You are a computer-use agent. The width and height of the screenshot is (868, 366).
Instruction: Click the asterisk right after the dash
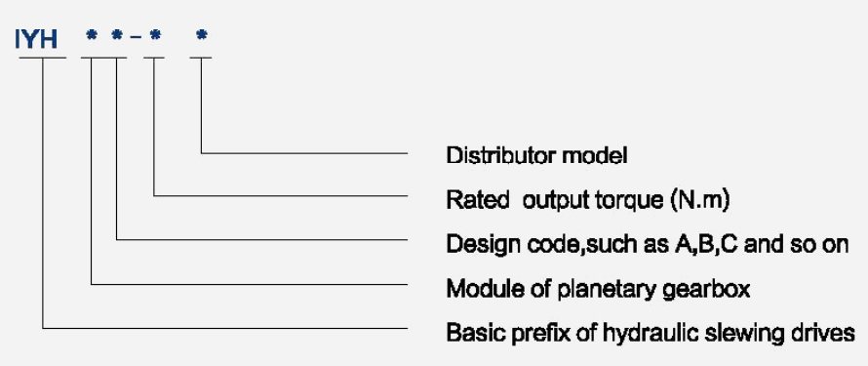[155, 35]
